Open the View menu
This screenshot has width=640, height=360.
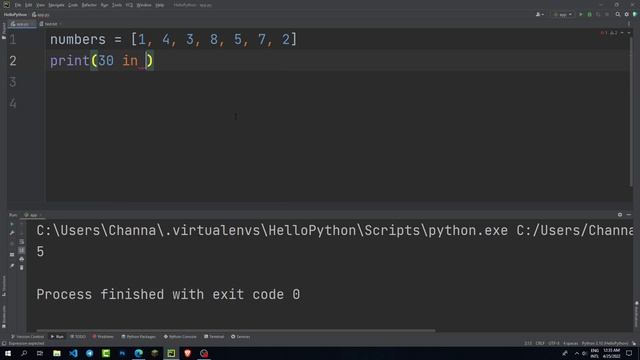pyautogui.click(x=40, y=5)
